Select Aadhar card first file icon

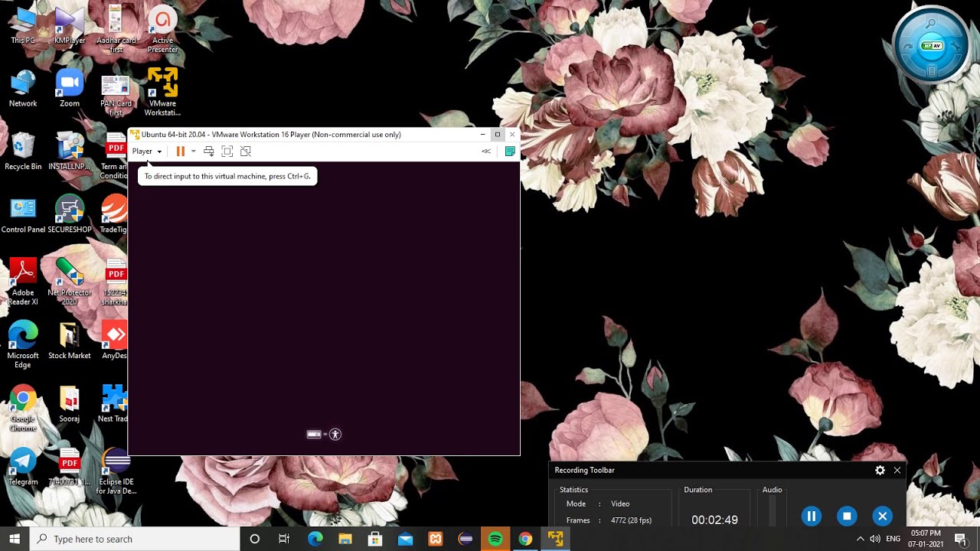tap(116, 29)
